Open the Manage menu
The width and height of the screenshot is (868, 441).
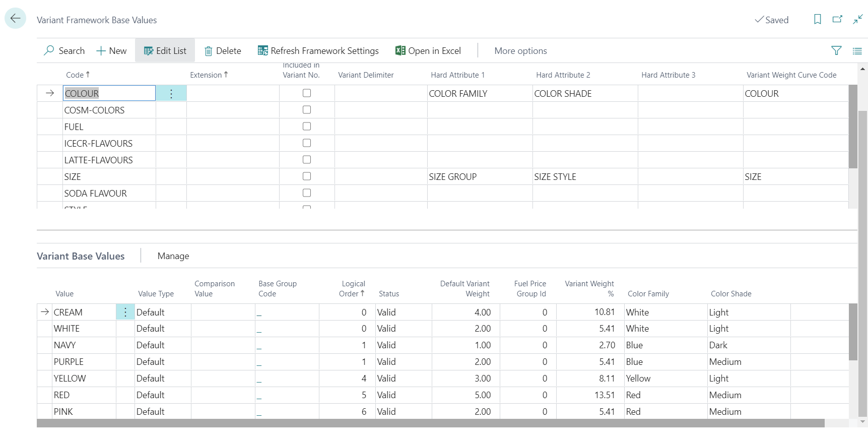click(173, 256)
